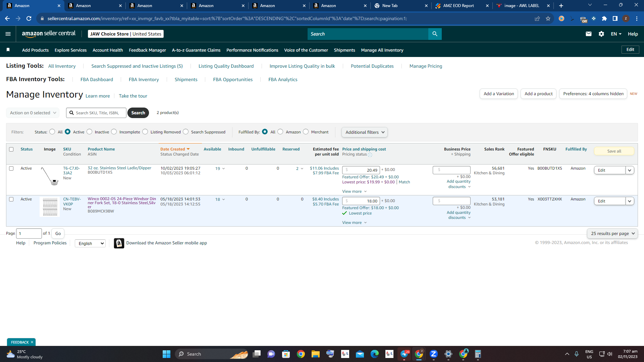This screenshot has width=644, height=362.
Task: Open the Settings gear icon
Action: pyautogui.click(x=601, y=34)
